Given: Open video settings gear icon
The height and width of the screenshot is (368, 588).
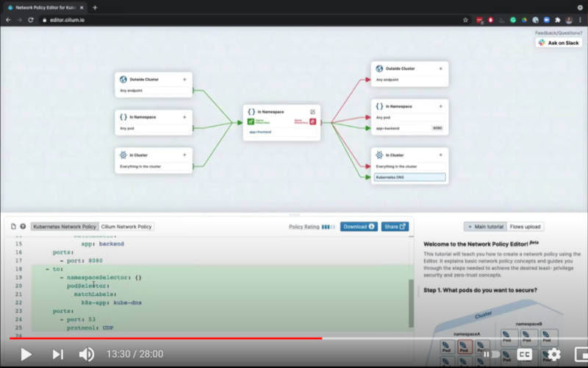Looking at the screenshot, I should point(554,354).
